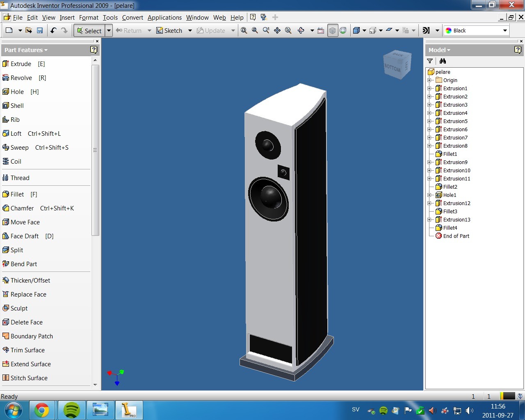The image size is (525, 420).
Task: Click the Save icon in toolbar
Action: click(40, 30)
